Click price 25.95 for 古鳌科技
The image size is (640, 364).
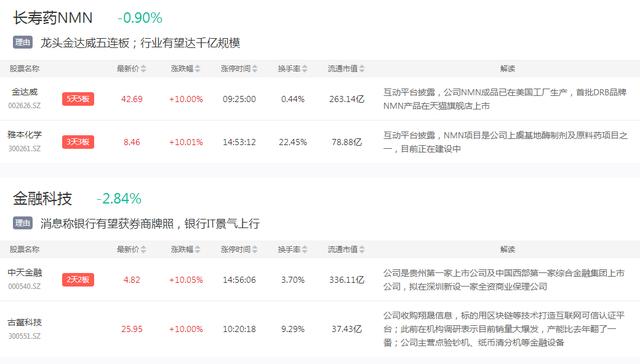(132, 329)
